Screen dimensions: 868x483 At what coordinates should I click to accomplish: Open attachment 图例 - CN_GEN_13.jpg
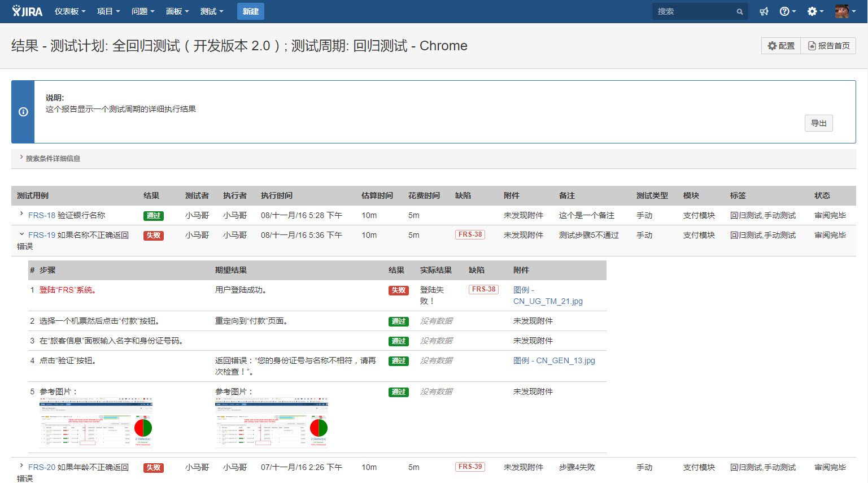pyautogui.click(x=554, y=360)
